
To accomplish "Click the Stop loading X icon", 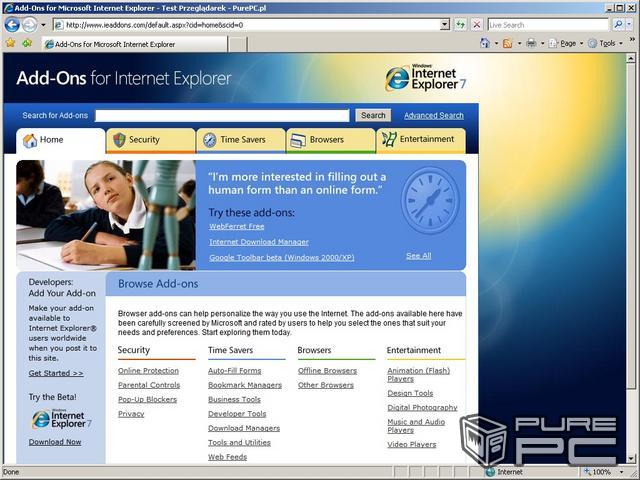I will pyautogui.click(x=476, y=25).
